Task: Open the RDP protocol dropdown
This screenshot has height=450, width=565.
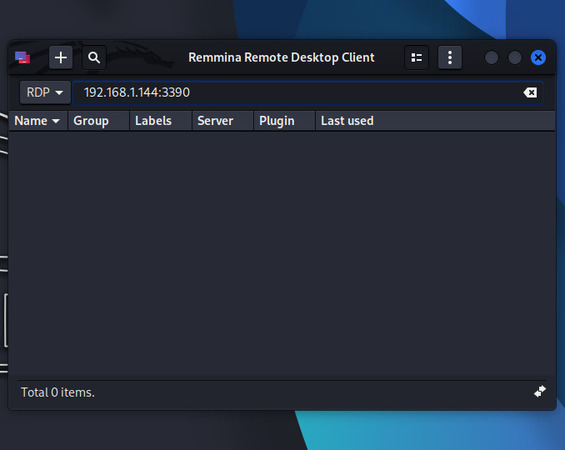Action: click(45, 93)
